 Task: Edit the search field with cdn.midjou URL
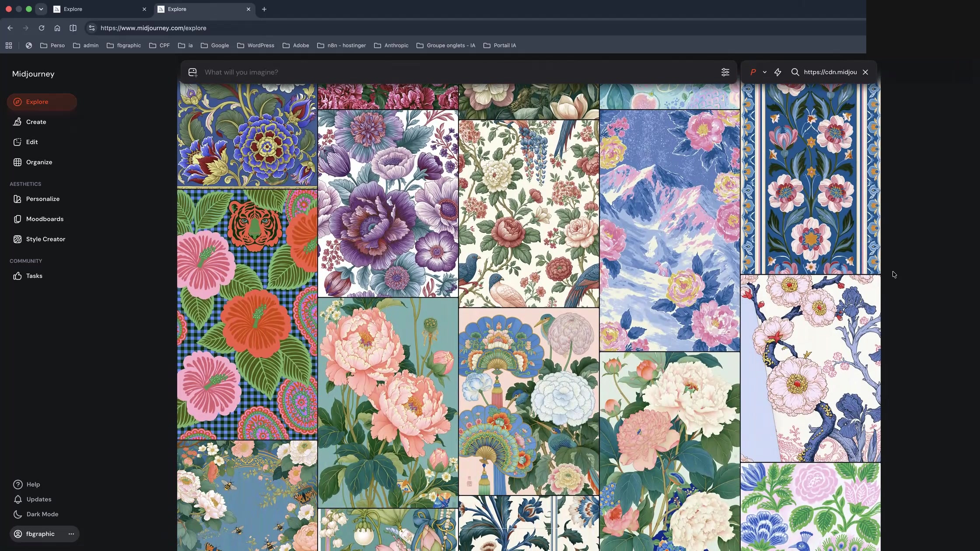click(x=830, y=72)
